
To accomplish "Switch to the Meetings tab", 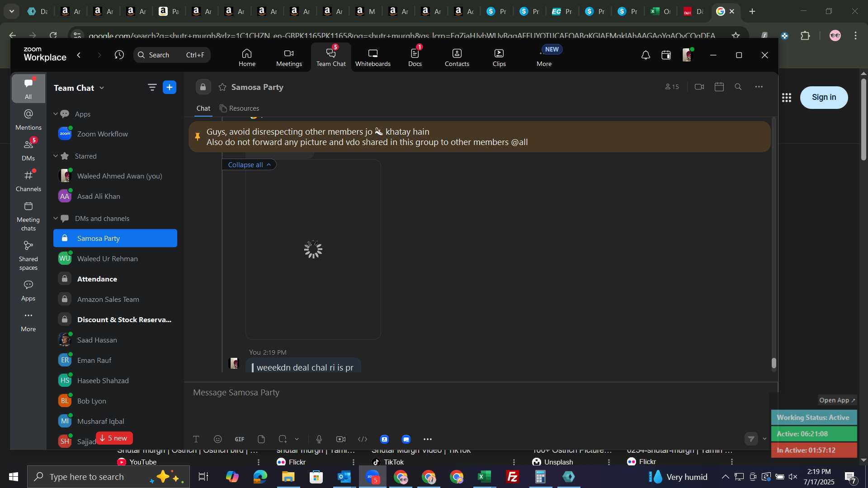I will click(289, 57).
